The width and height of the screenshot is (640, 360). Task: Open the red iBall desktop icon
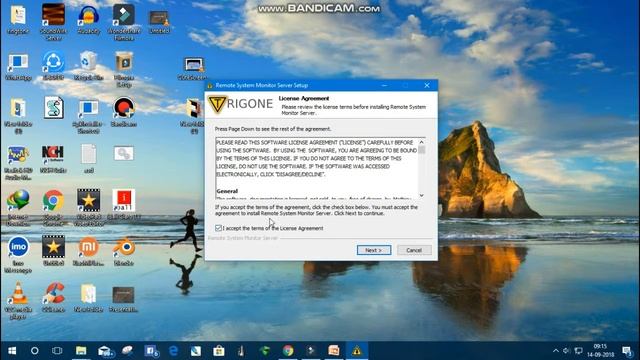[x=124, y=204]
